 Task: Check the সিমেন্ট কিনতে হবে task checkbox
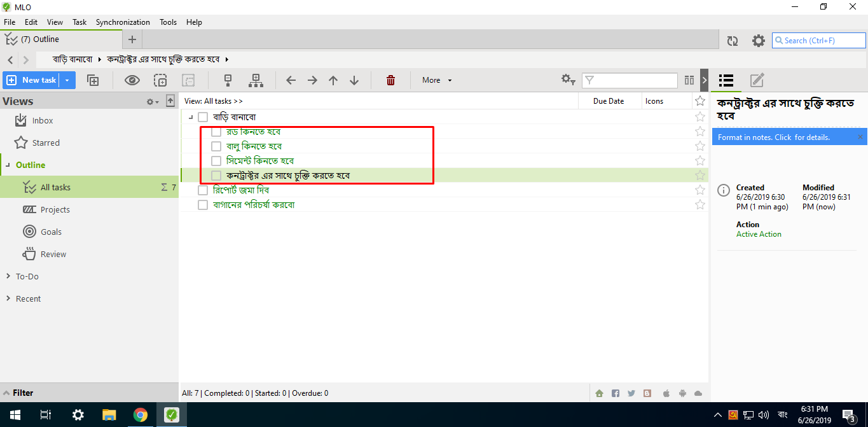coord(216,161)
